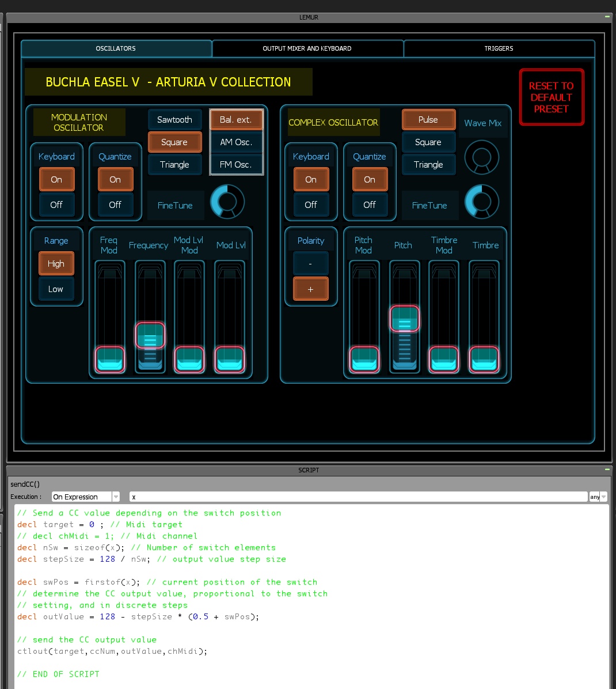Open the Execution On Expression dropdown

(86, 497)
